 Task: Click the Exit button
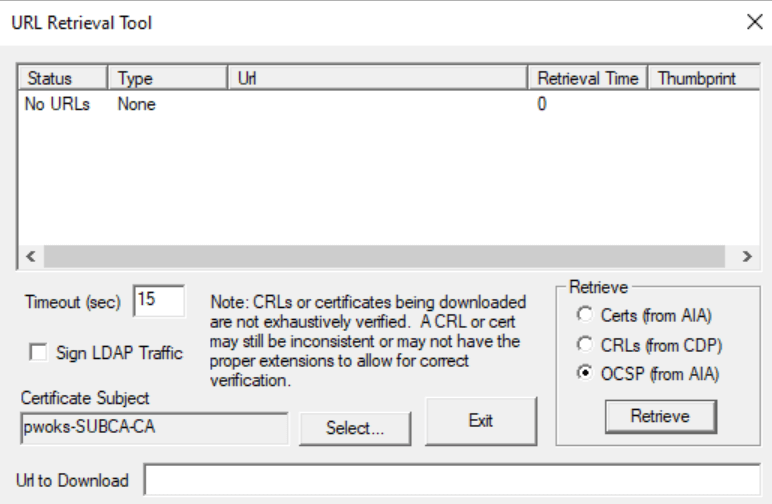click(481, 421)
